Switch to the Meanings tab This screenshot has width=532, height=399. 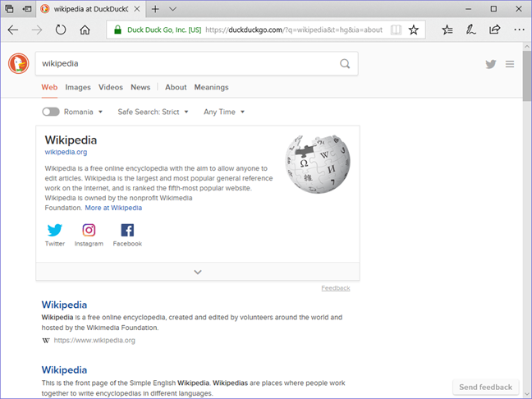(x=211, y=87)
